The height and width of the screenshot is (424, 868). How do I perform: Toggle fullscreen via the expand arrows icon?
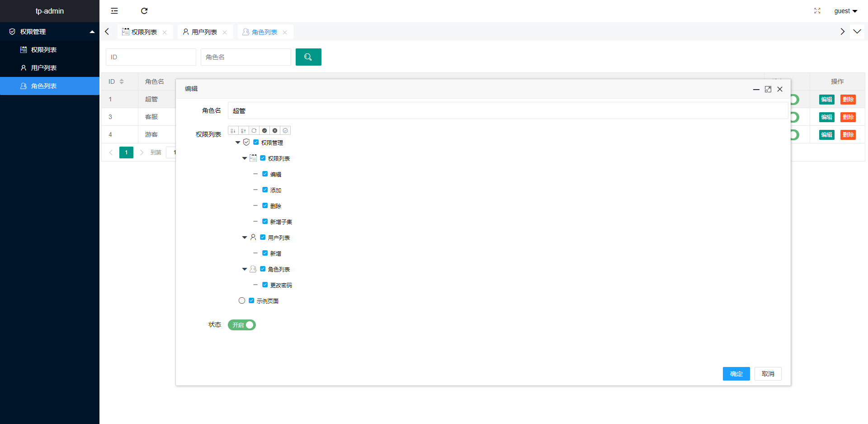817,10
